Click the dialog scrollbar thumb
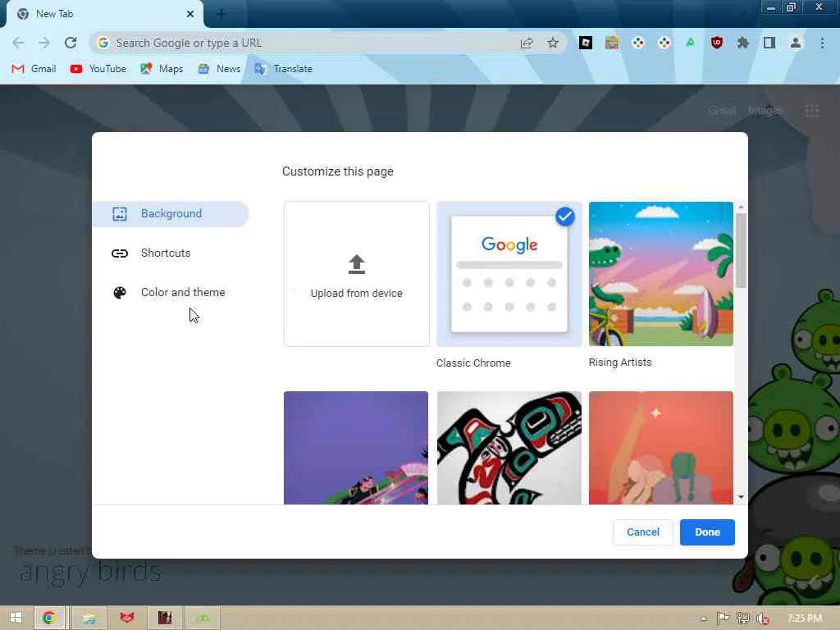The image size is (840, 630). point(741,251)
